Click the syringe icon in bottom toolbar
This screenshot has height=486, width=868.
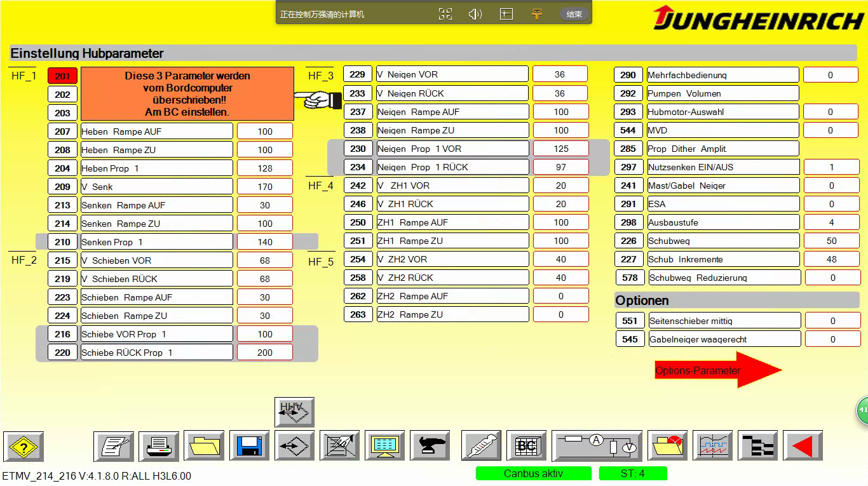click(481, 446)
